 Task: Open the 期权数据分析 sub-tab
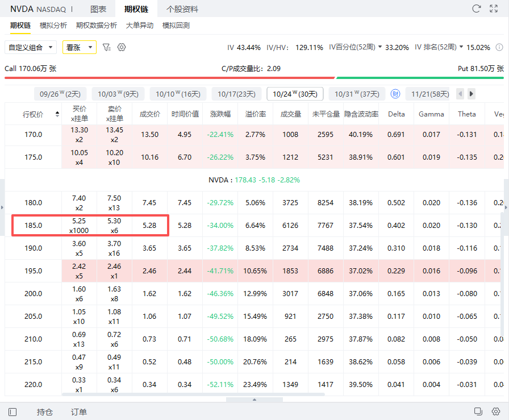pyautogui.click(x=97, y=26)
